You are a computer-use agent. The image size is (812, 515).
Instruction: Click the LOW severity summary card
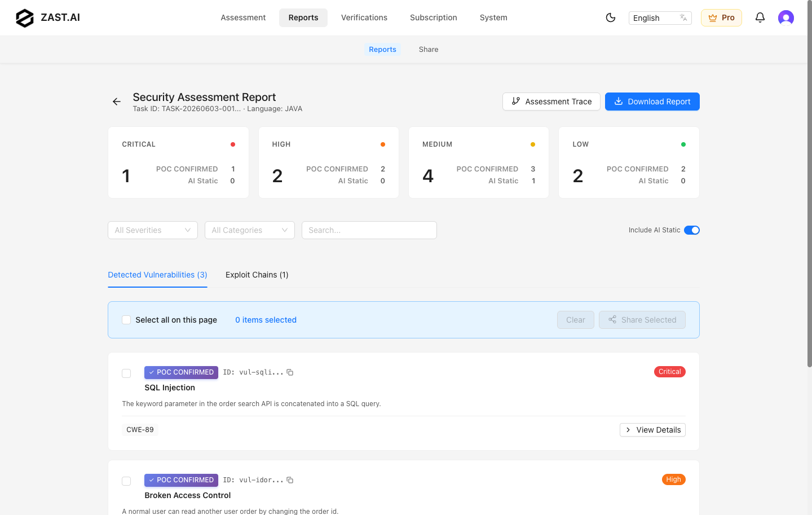pos(629,162)
